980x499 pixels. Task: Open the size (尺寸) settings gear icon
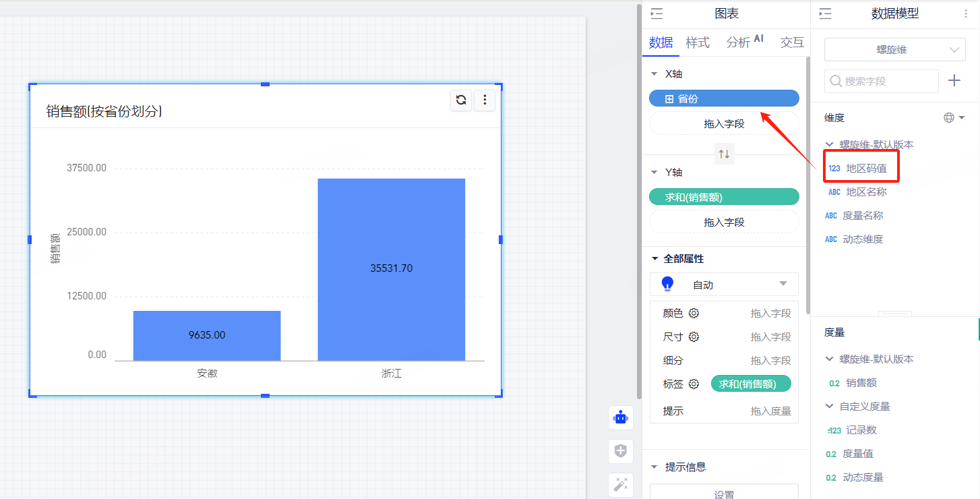pyautogui.click(x=694, y=337)
